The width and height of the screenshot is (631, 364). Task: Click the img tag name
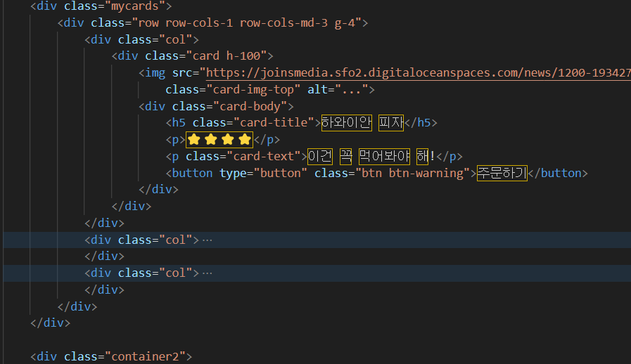pyautogui.click(x=155, y=73)
